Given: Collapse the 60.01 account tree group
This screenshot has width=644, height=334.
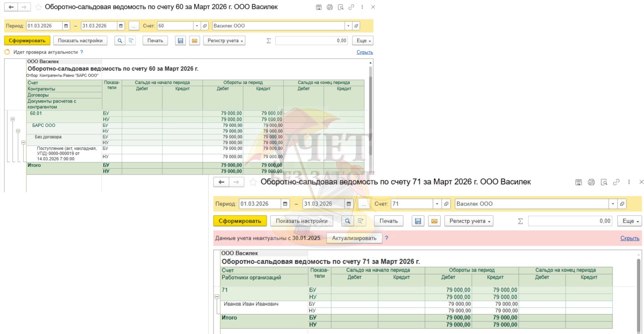Looking at the screenshot, I should tap(13, 119).
